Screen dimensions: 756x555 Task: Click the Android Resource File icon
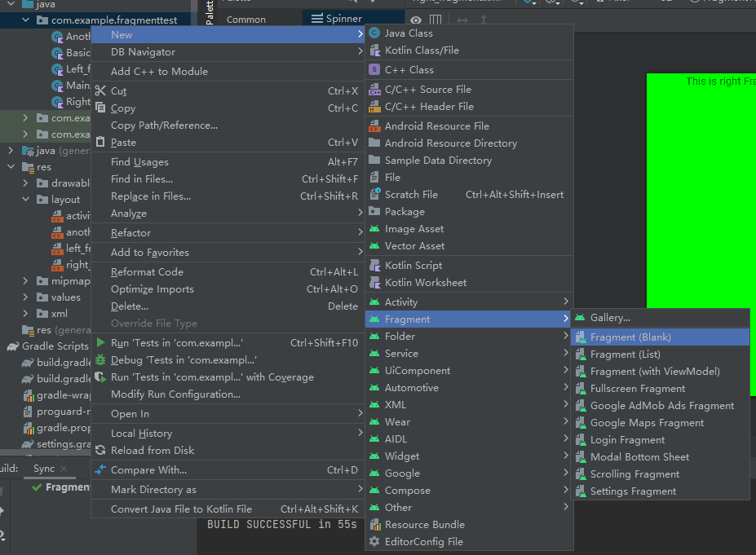(374, 126)
